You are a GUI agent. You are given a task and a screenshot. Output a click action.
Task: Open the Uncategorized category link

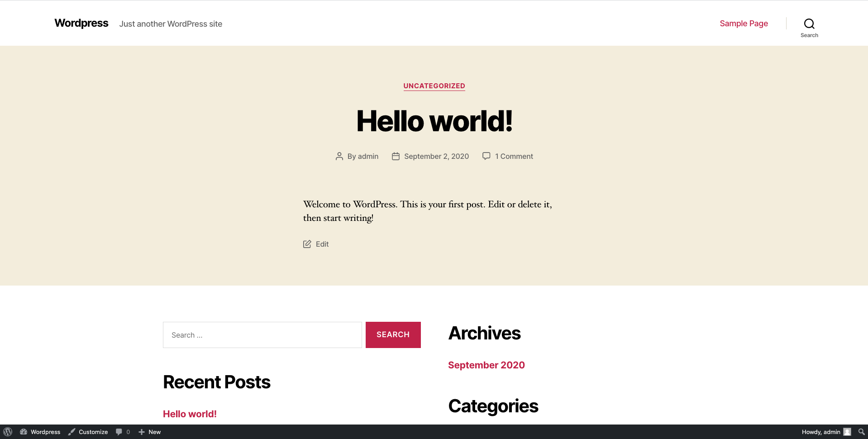[434, 86]
